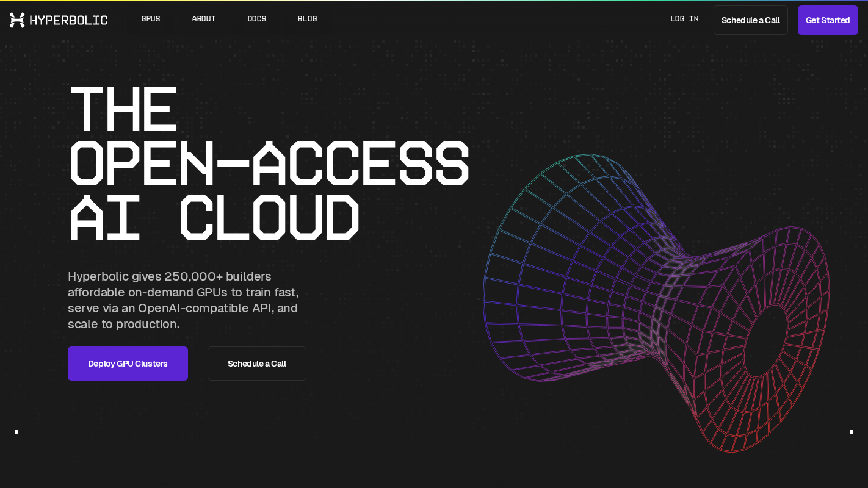Click the Get Started button

pyautogui.click(x=828, y=20)
